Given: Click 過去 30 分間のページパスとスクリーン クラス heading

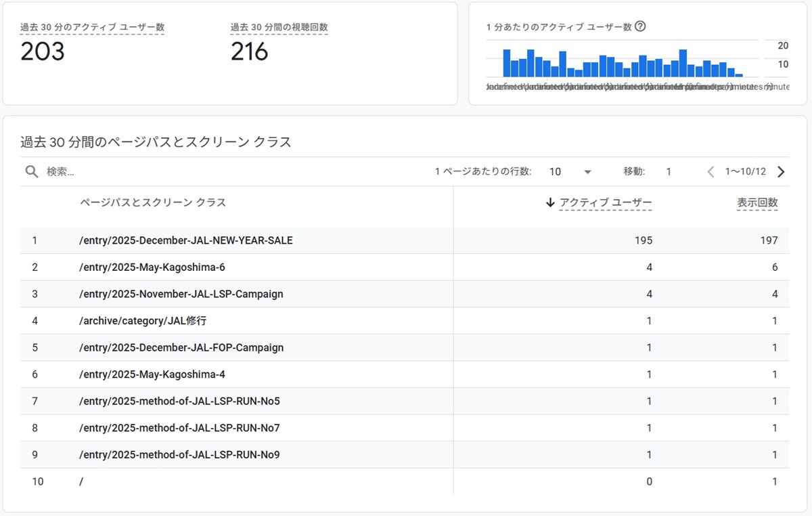Looking at the screenshot, I should click(156, 142).
